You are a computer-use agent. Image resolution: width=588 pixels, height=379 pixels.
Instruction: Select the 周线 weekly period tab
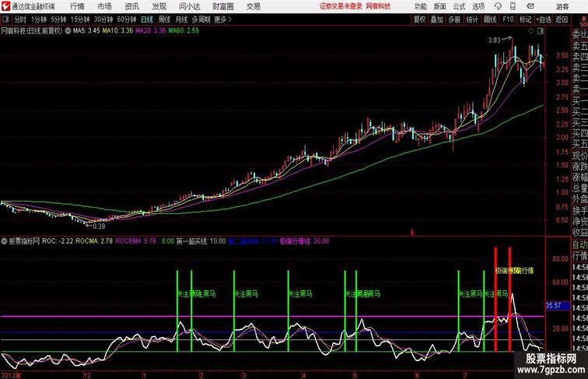(164, 19)
